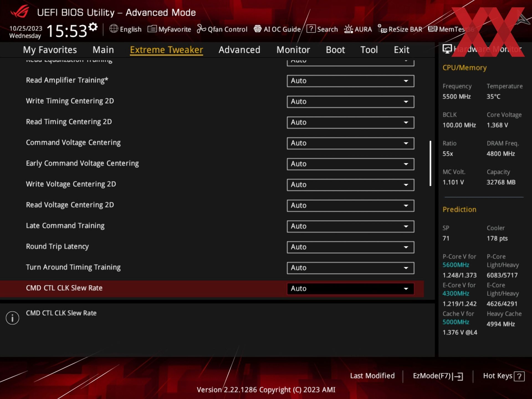Click the 4800 MHz DRAM frequency value
Image resolution: width=532 pixels, height=399 pixels.
click(501, 154)
